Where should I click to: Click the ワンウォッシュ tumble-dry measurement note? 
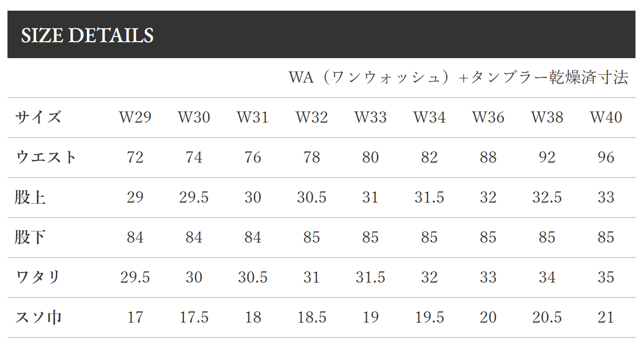coord(458,78)
